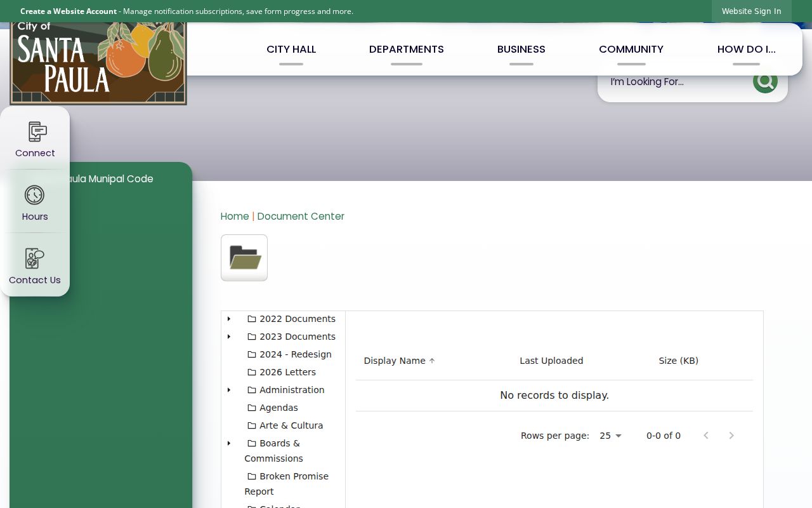Sort by the Size (KB) column
This screenshot has width=812, height=508.
(679, 361)
